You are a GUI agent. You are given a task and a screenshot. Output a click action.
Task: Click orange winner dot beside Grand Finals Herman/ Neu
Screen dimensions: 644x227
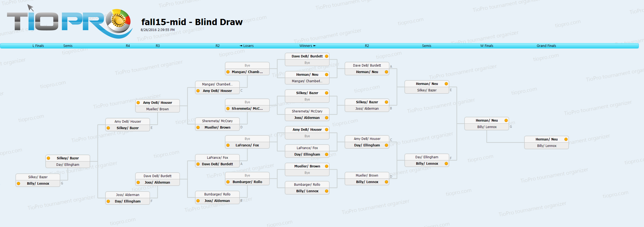(566, 139)
